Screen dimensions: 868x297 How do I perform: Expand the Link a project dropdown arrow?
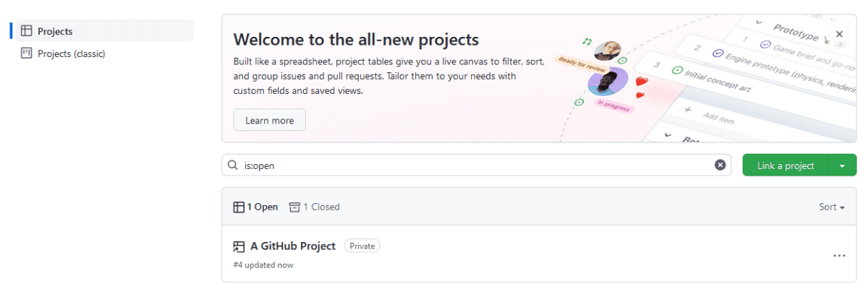point(843,165)
